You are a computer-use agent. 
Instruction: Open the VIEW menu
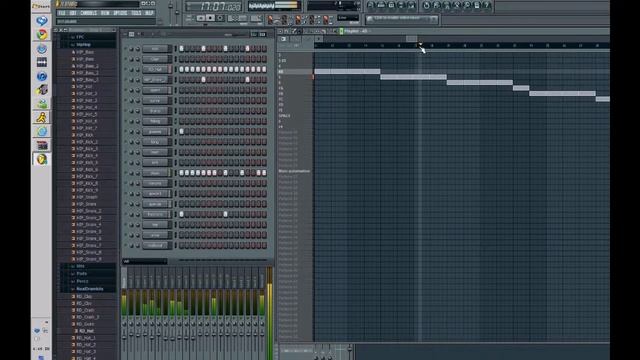point(105,13)
